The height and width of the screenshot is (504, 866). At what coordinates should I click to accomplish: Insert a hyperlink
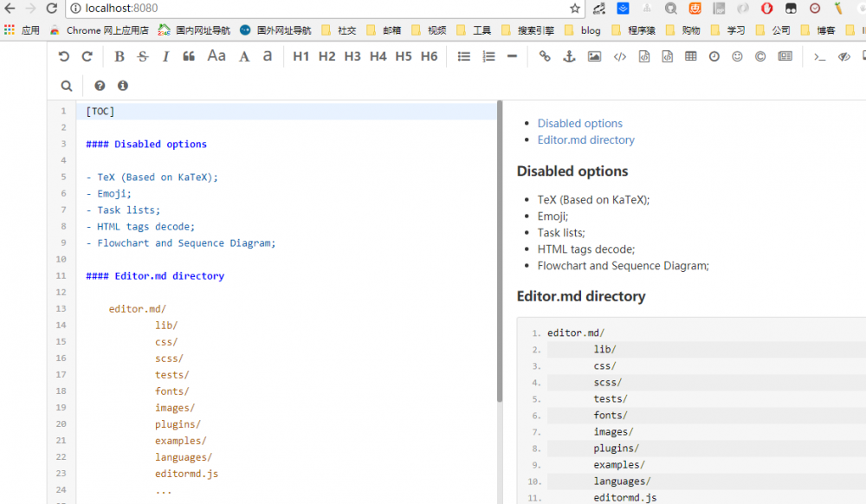coord(544,55)
